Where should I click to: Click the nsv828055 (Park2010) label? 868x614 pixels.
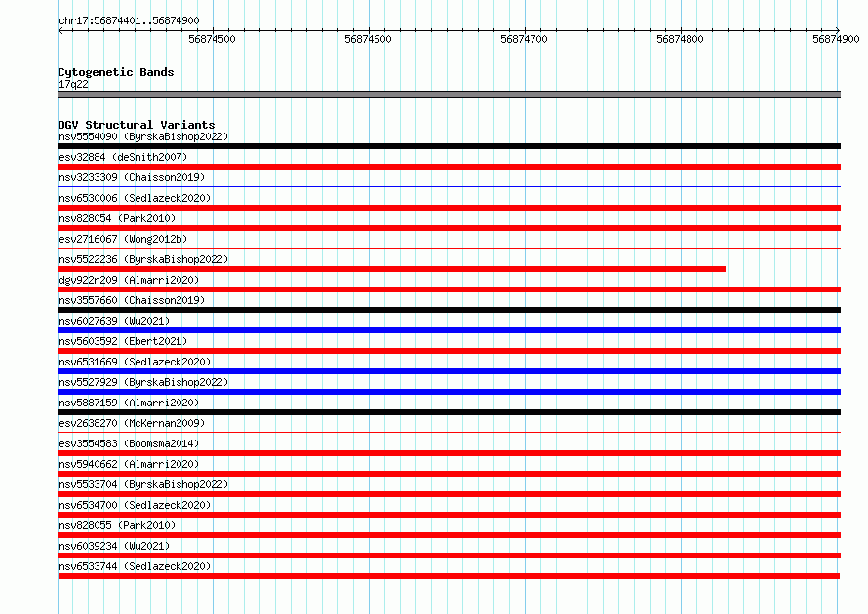pyautogui.click(x=117, y=525)
